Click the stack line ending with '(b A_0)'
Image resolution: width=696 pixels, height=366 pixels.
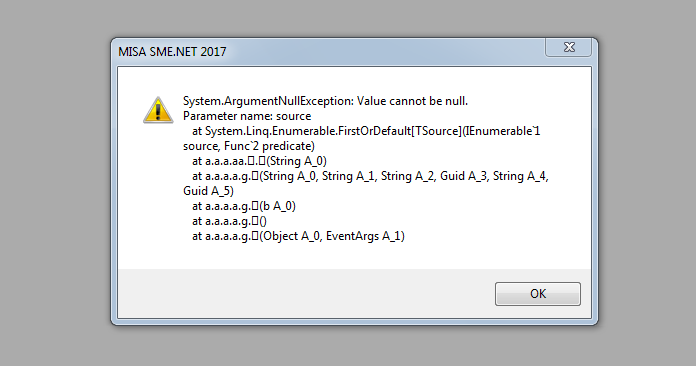pos(244,206)
